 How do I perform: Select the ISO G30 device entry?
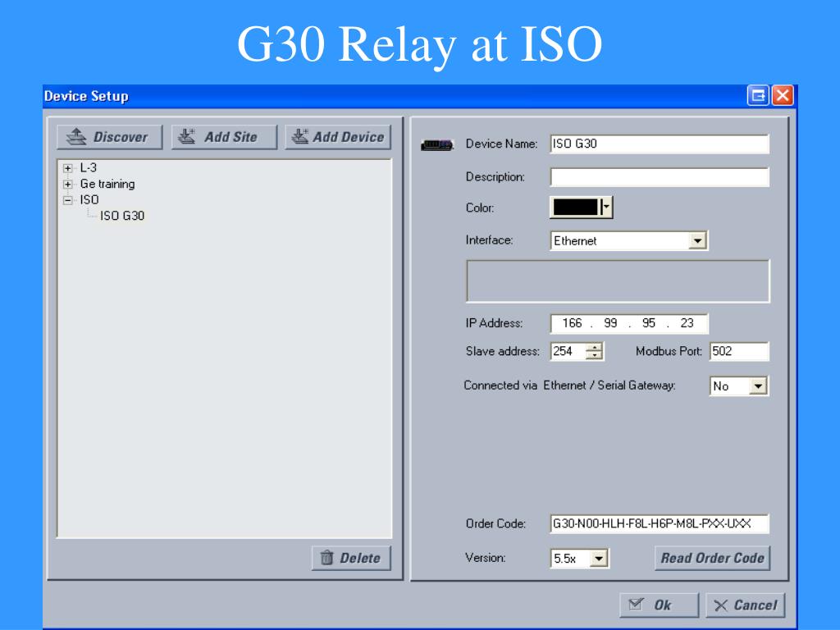(x=122, y=216)
